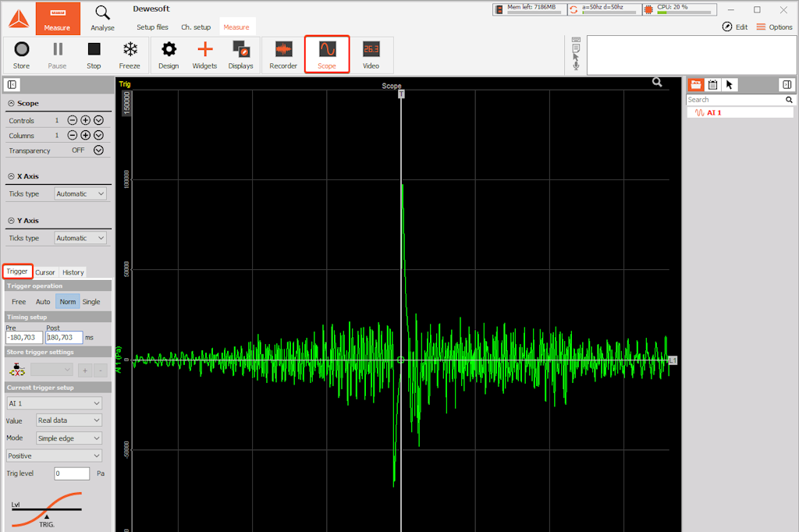Open channel folder view icon
The image size is (799, 532).
point(696,84)
